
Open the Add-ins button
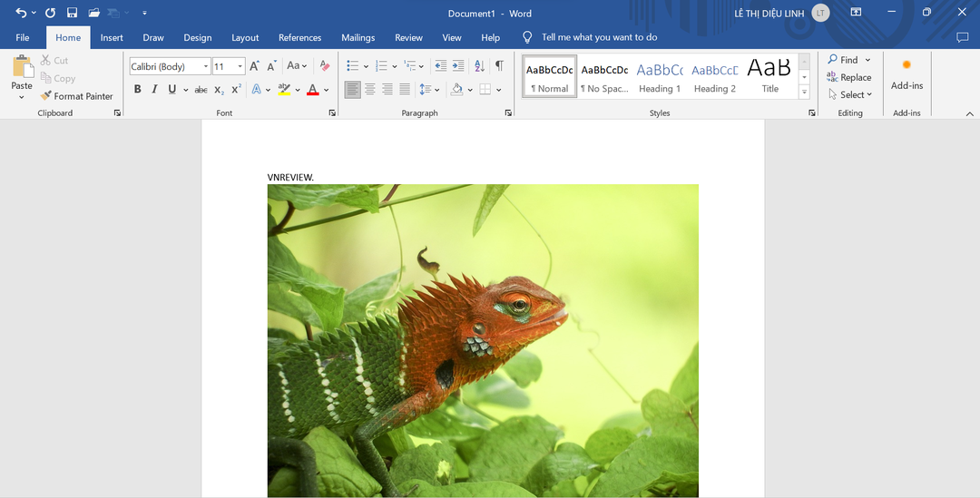click(906, 75)
